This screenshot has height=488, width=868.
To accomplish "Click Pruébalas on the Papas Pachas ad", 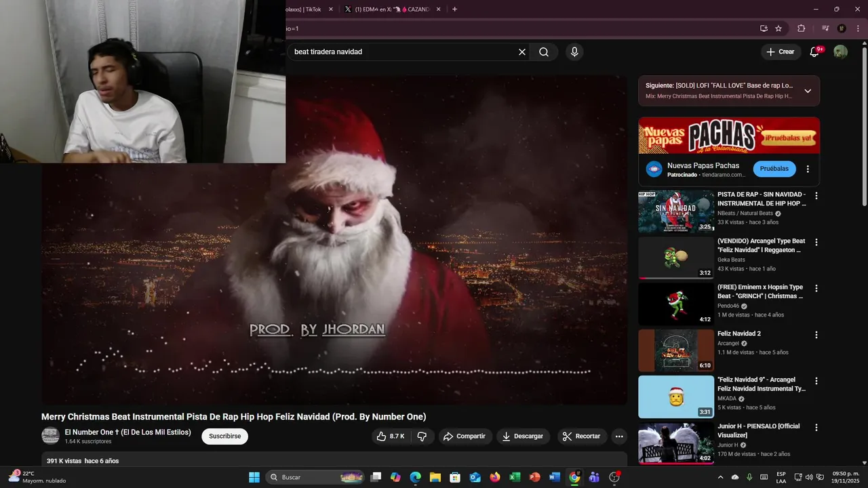I will [774, 169].
